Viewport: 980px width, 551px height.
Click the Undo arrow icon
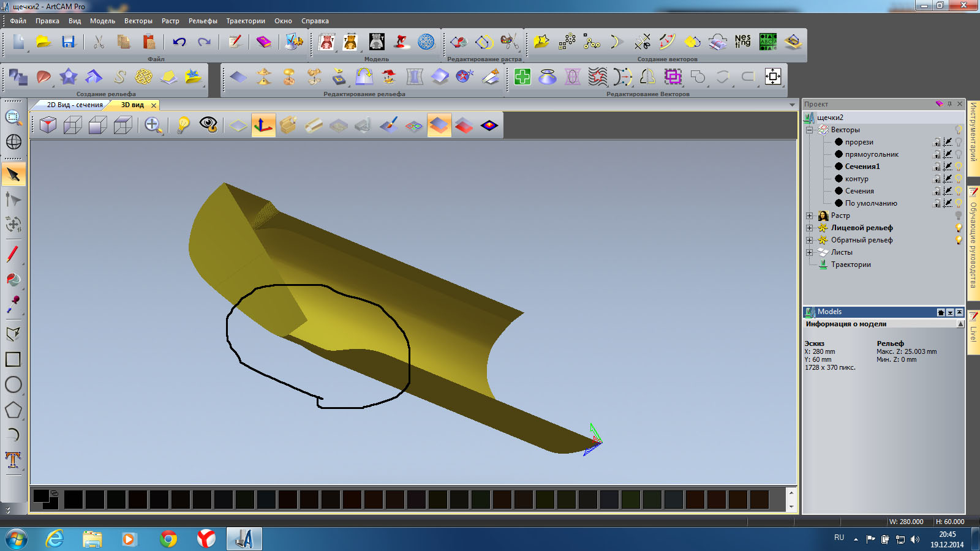179,42
